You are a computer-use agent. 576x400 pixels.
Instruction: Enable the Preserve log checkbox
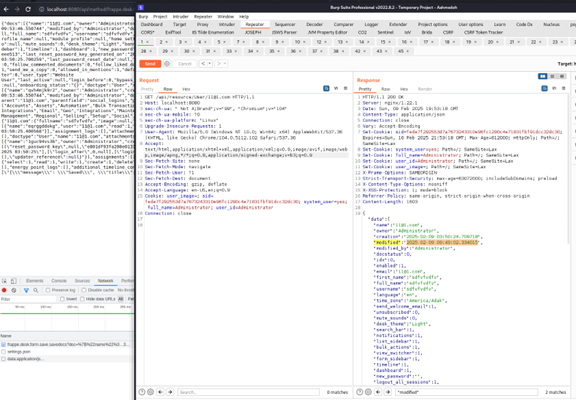coord(48,290)
